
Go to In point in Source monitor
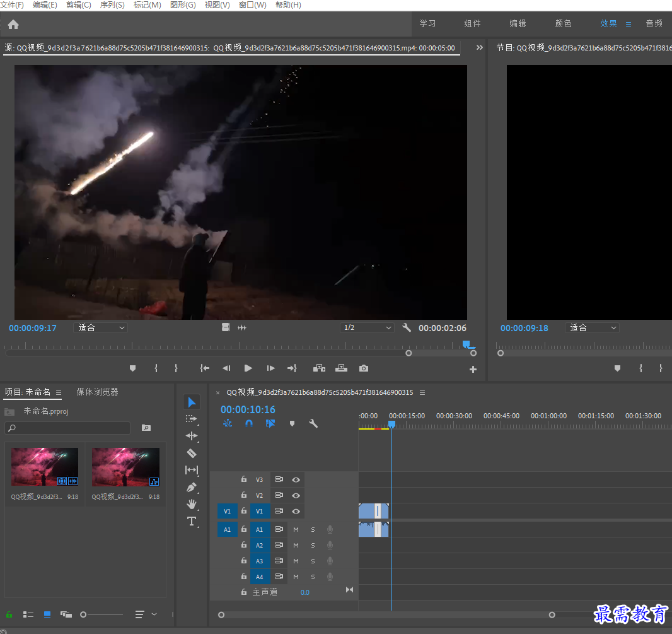click(x=204, y=368)
